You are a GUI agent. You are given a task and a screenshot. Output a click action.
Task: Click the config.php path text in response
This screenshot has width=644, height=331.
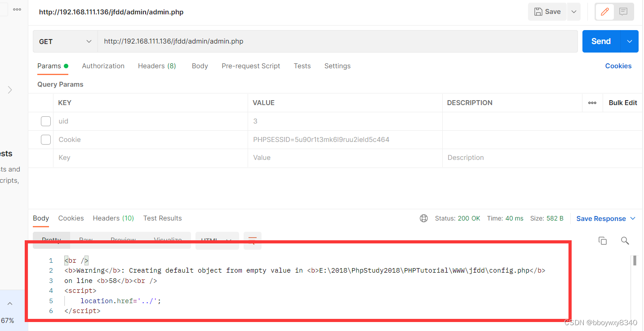(x=426, y=270)
